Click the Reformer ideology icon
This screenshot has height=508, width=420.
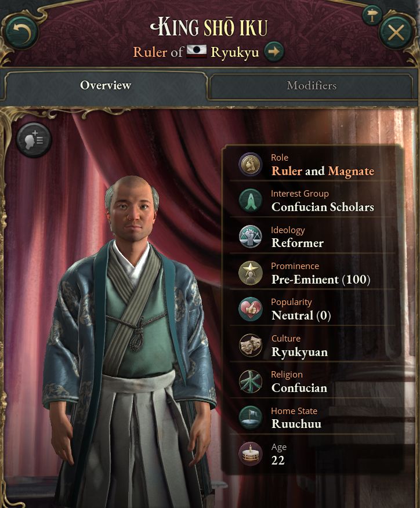[x=250, y=237]
